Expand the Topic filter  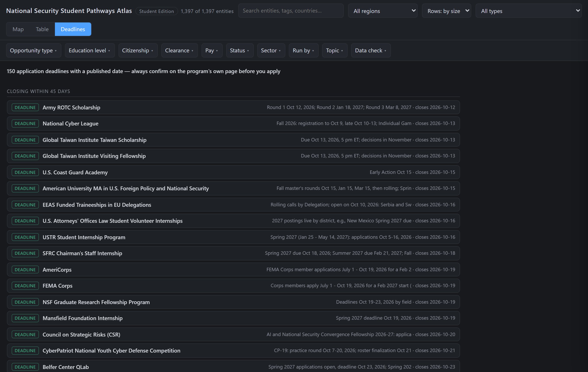(x=335, y=51)
